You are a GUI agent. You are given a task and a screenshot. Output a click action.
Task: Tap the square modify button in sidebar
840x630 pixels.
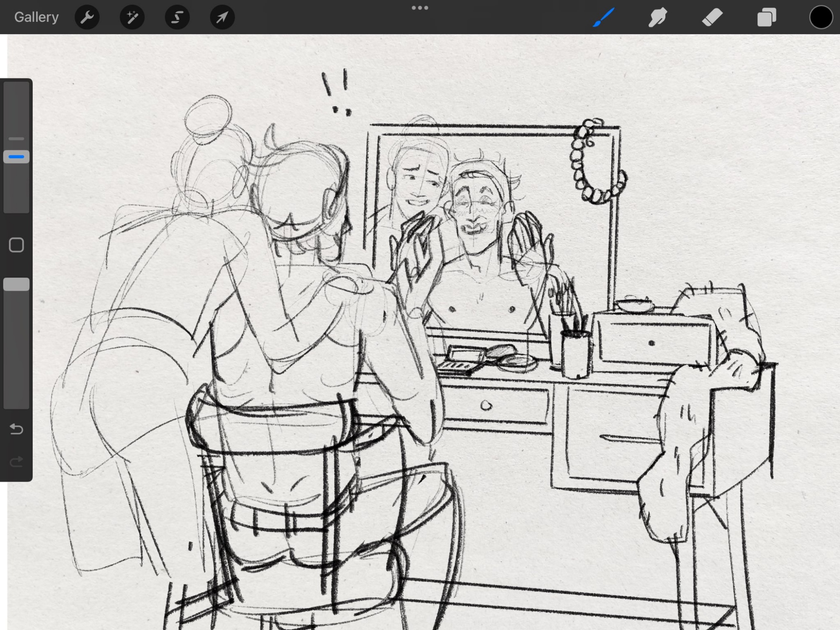pyautogui.click(x=16, y=245)
